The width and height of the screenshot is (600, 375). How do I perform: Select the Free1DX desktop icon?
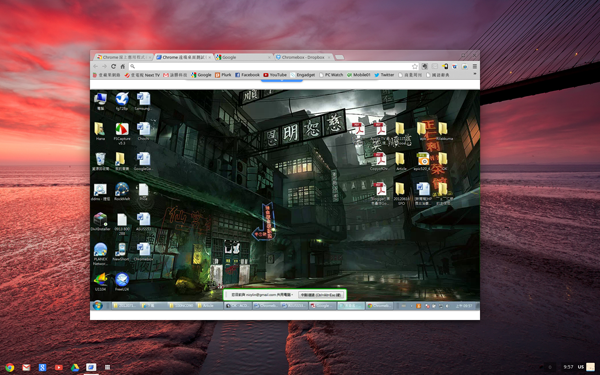point(122,282)
